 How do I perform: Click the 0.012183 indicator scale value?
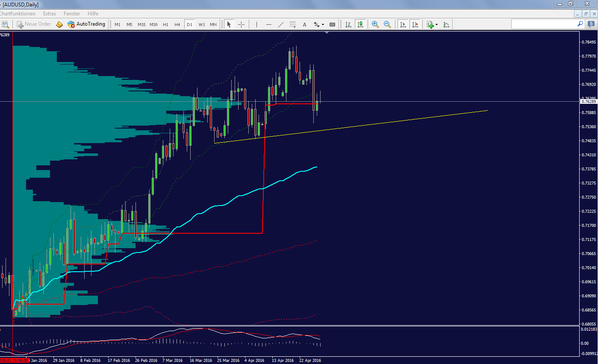[x=589, y=329]
